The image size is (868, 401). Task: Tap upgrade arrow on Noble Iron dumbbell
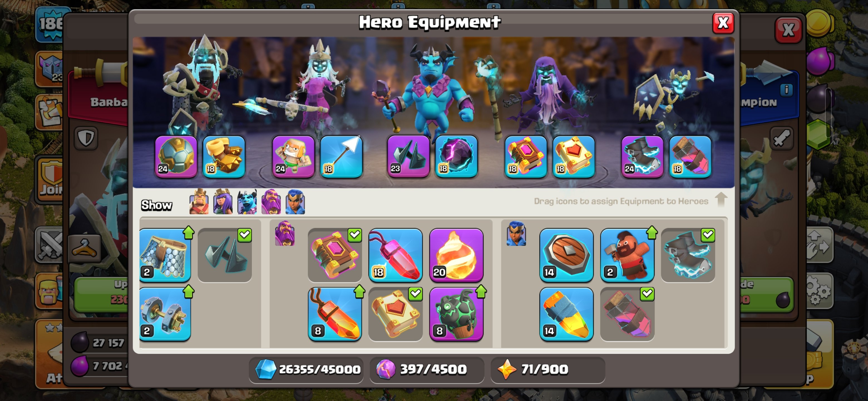[x=189, y=291]
